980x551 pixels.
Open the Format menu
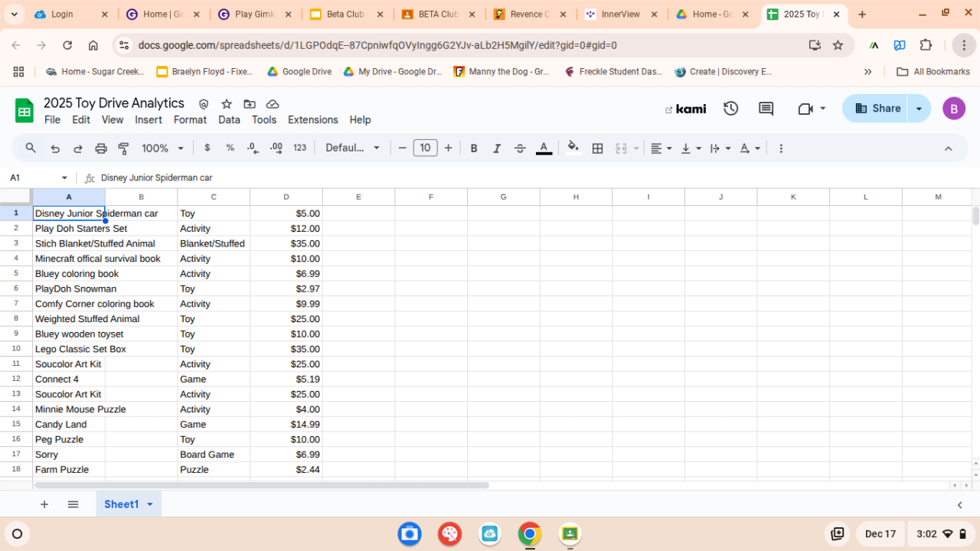(x=190, y=120)
